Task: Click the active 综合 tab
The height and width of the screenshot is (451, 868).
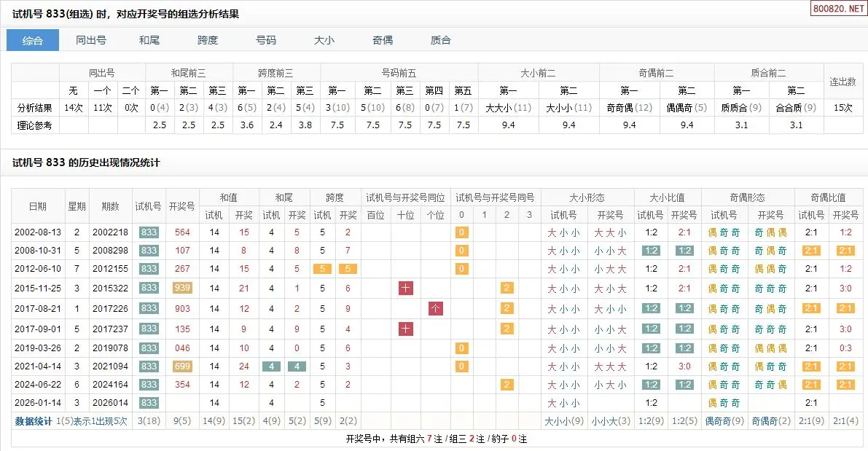Action: [x=33, y=40]
